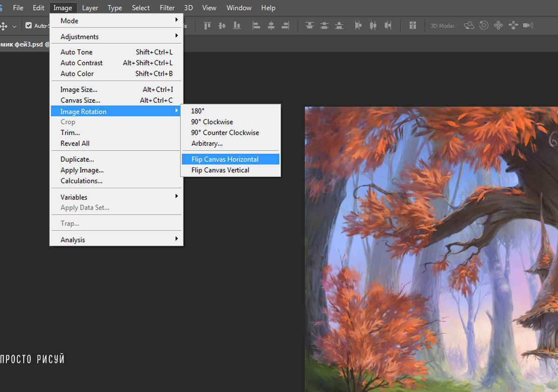
Task: Click the Auto-Align Layers icon
Action: (412, 26)
